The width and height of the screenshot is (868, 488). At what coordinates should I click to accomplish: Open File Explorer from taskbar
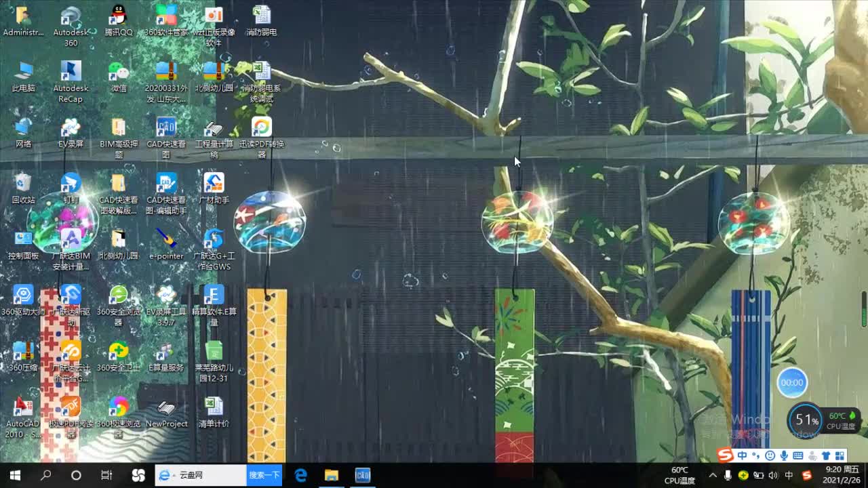332,475
